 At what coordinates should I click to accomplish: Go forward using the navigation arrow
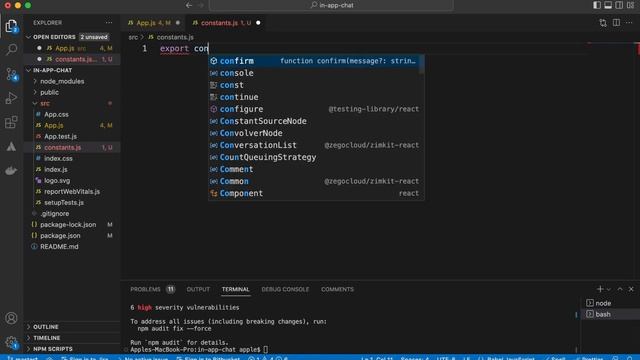click(x=200, y=5)
